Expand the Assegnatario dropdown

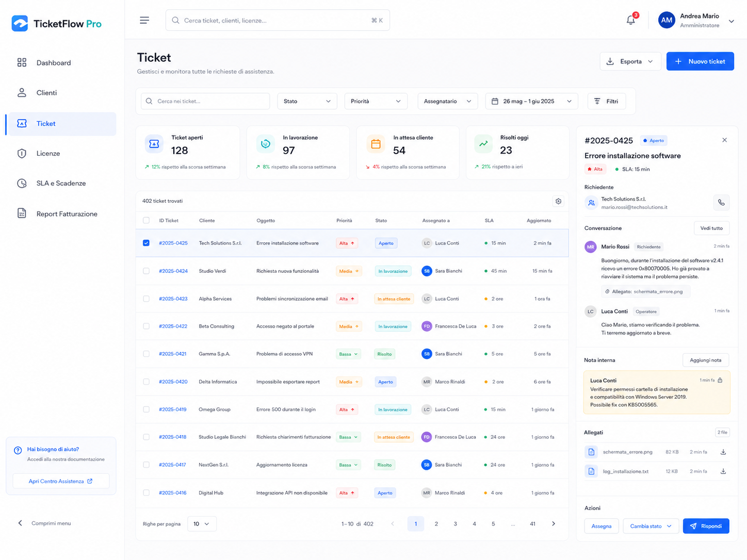point(447,101)
